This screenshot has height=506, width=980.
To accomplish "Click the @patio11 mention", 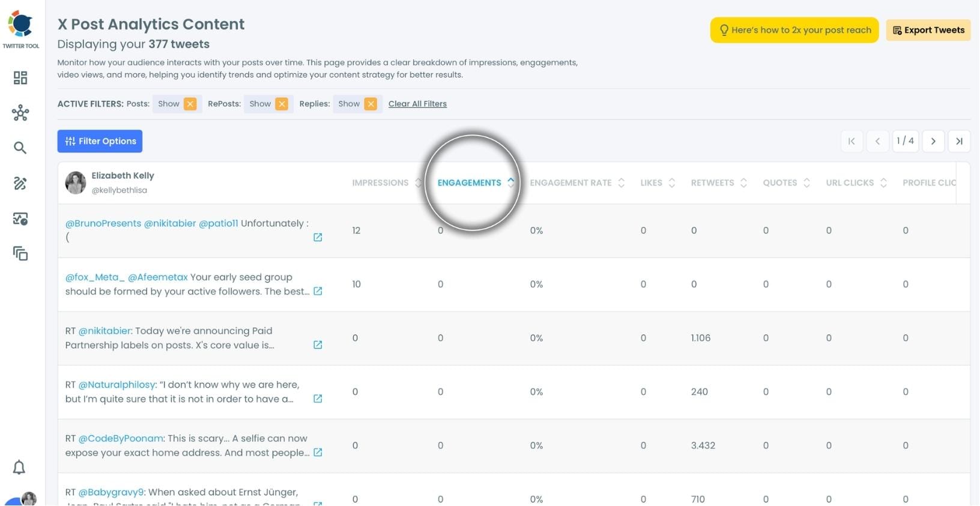I will click(x=219, y=223).
